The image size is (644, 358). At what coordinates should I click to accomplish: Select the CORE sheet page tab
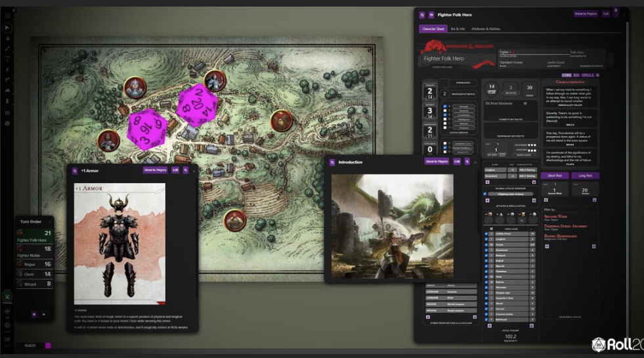(567, 76)
